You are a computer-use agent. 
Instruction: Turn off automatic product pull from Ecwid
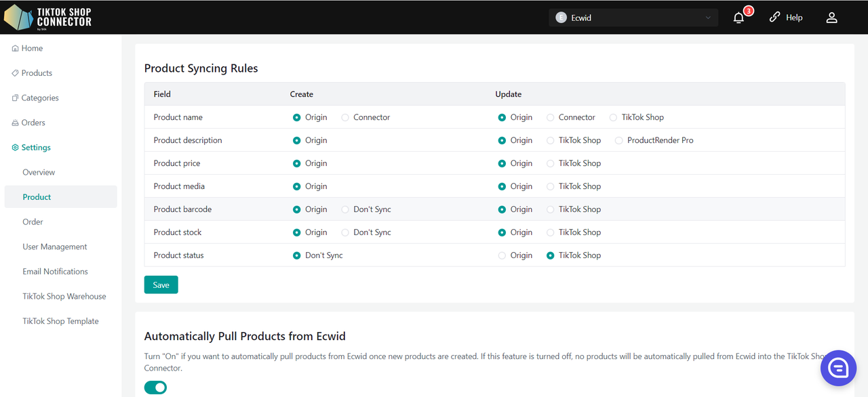pyautogui.click(x=155, y=388)
